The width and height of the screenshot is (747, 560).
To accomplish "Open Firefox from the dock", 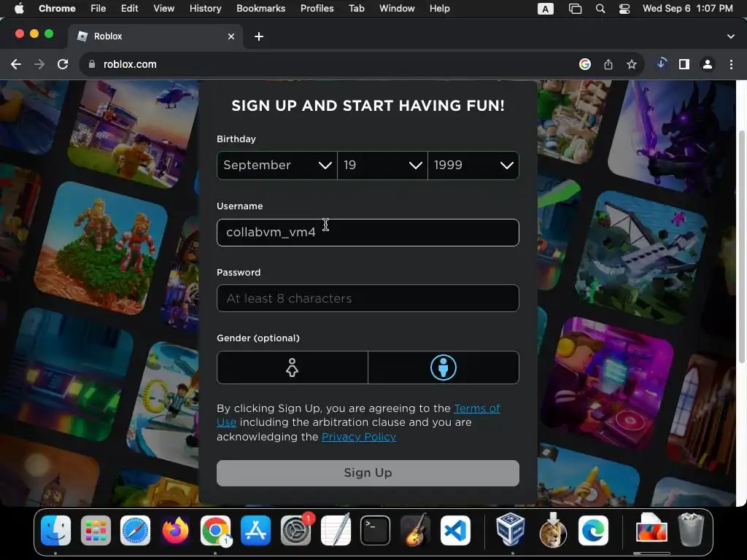I will point(175,530).
